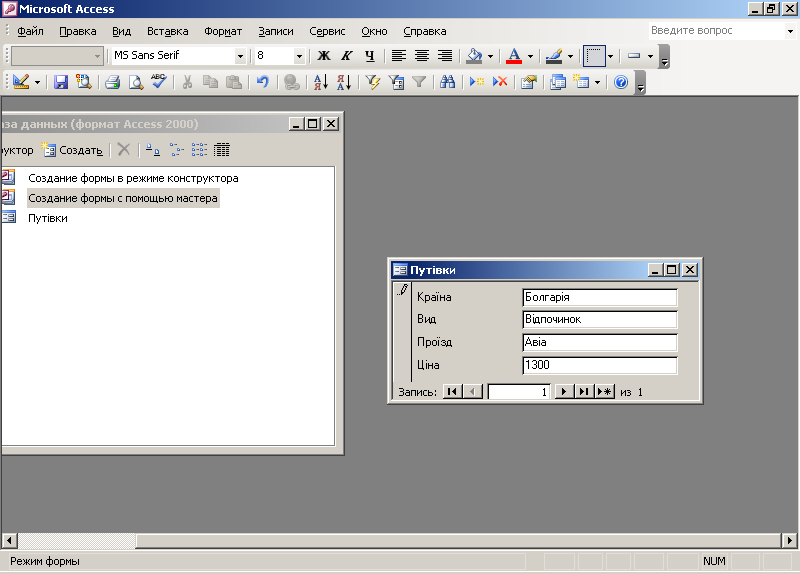The width and height of the screenshot is (800, 574).
Task: Select Путівки form in database list
Action: (x=47, y=218)
